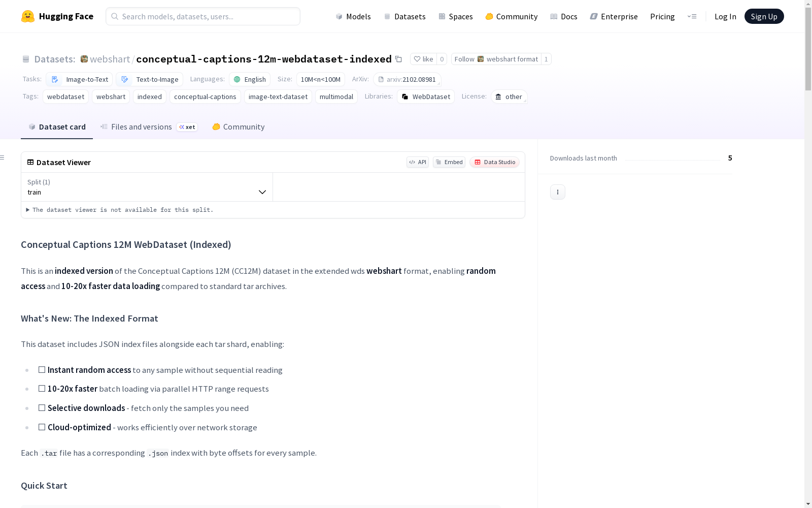Expand the Split train dropdown
Image resolution: width=812 pixels, height=508 pixels.
(x=147, y=187)
